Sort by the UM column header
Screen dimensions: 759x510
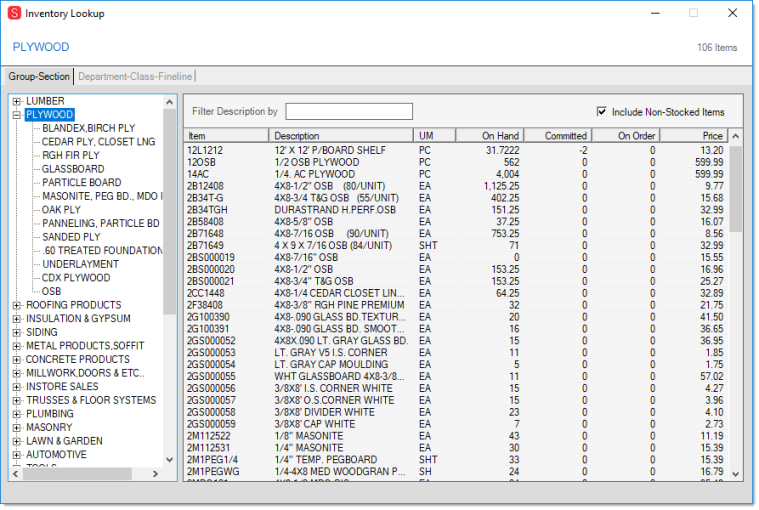point(434,135)
